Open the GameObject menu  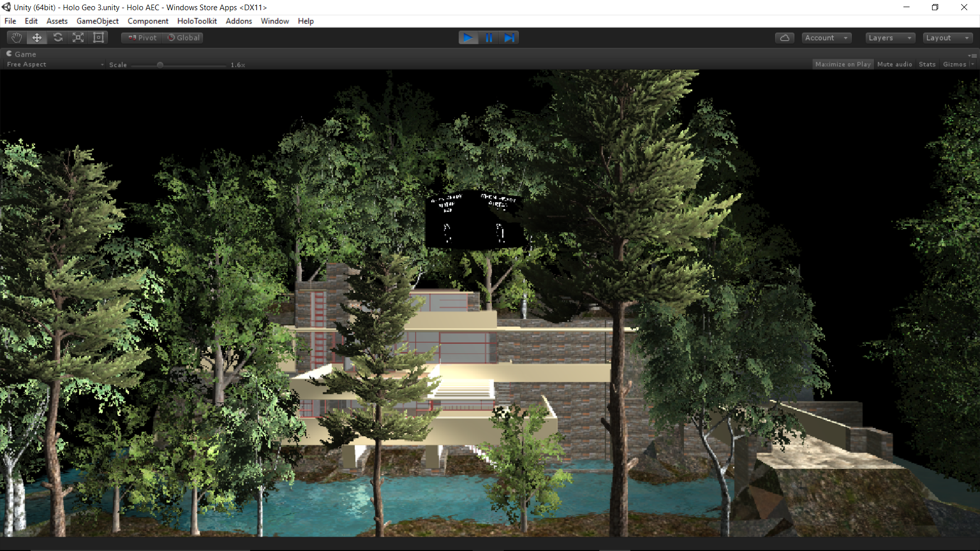point(97,21)
